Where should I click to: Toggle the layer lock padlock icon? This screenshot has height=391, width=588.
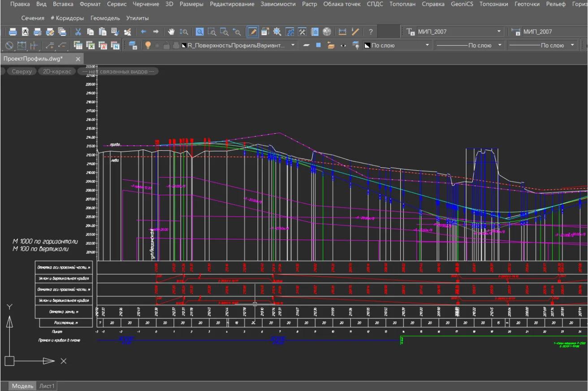(166, 45)
